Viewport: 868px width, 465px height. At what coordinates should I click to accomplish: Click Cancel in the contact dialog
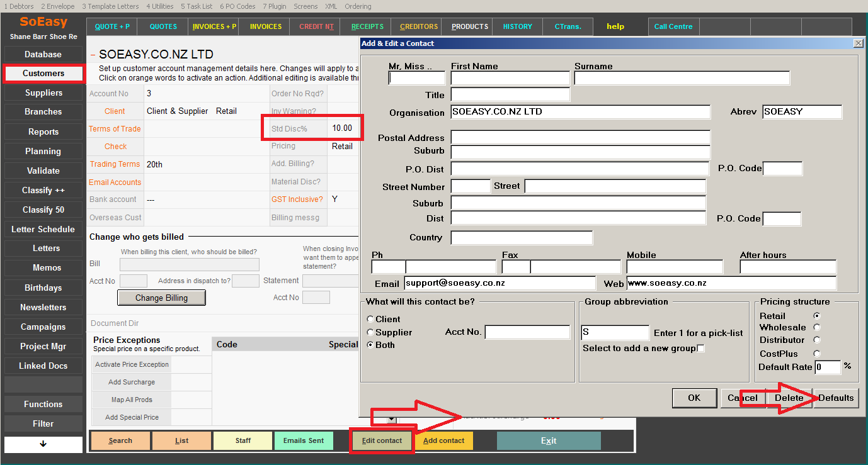point(743,398)
